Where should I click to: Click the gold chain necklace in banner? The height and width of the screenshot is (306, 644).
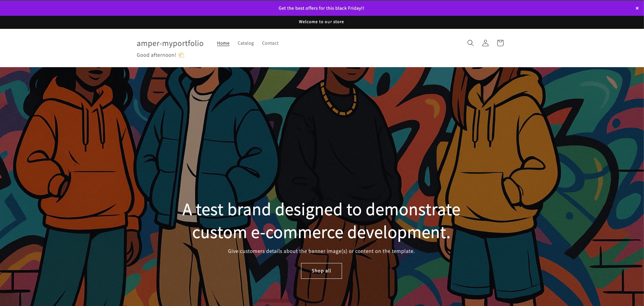(338, 101)
